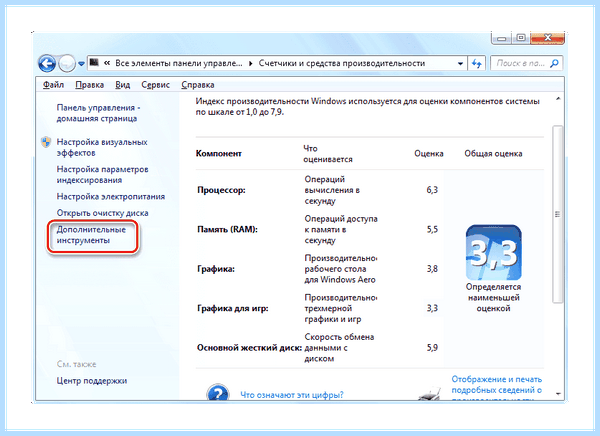Image resolution: width=600 pixels, height=436 pixels.
Task: Open the recent pages dropdown arrow
Action: (81, 64)
